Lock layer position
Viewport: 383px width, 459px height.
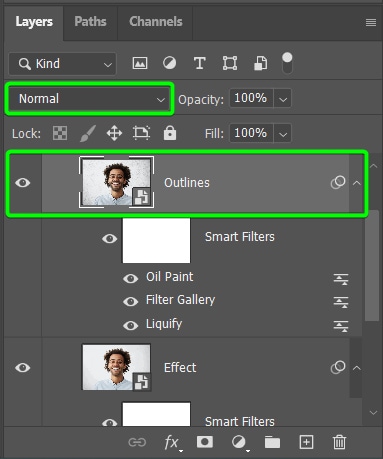point(114,133)
